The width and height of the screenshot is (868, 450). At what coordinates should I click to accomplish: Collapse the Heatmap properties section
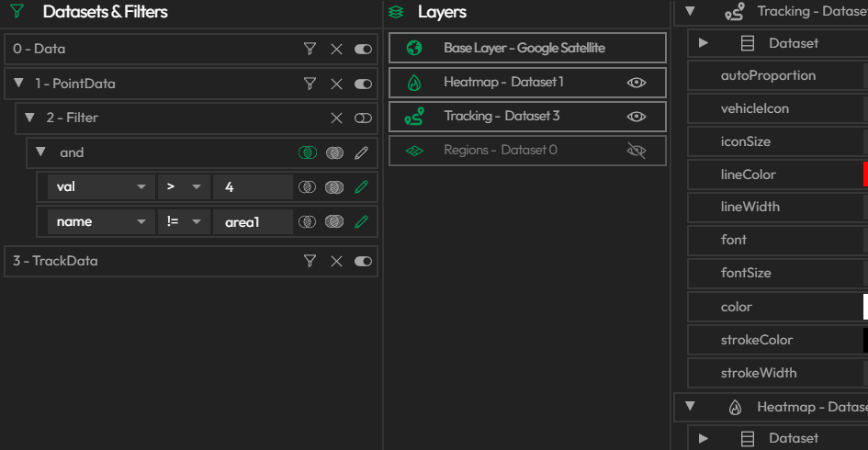point(690,406)
